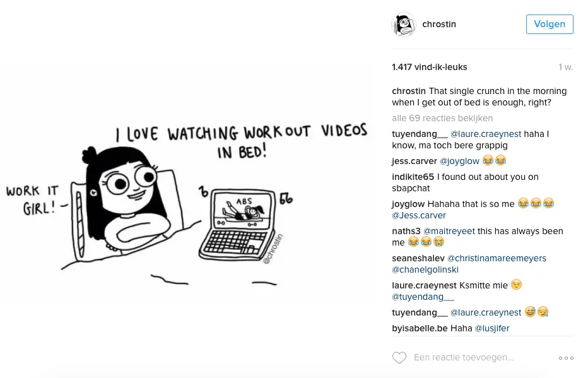588x378 pixels.
Task: Open the three-dots more options menu
Action: 566,358
